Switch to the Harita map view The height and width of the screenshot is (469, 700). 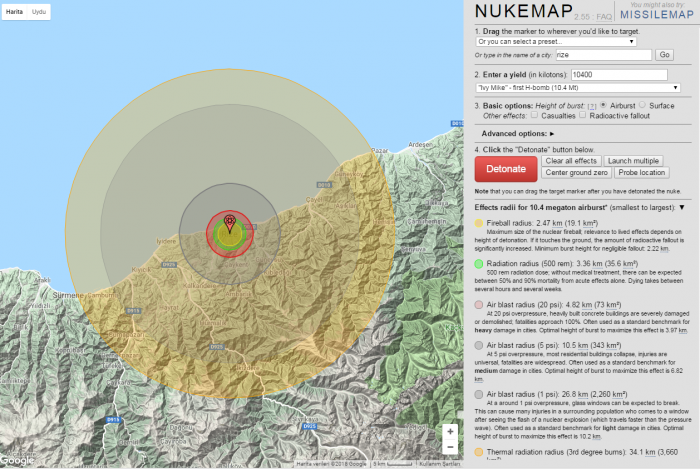point(15,11)
